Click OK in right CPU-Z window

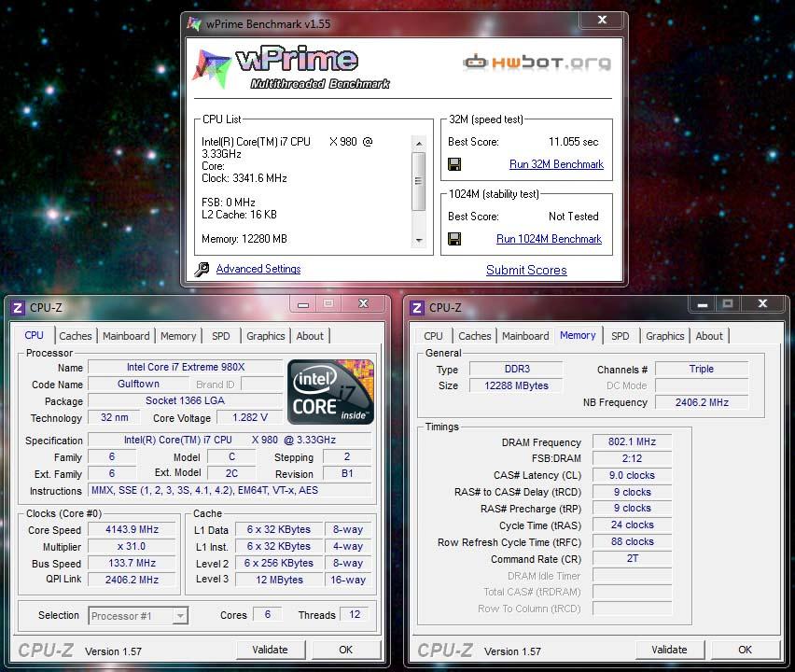745,650
